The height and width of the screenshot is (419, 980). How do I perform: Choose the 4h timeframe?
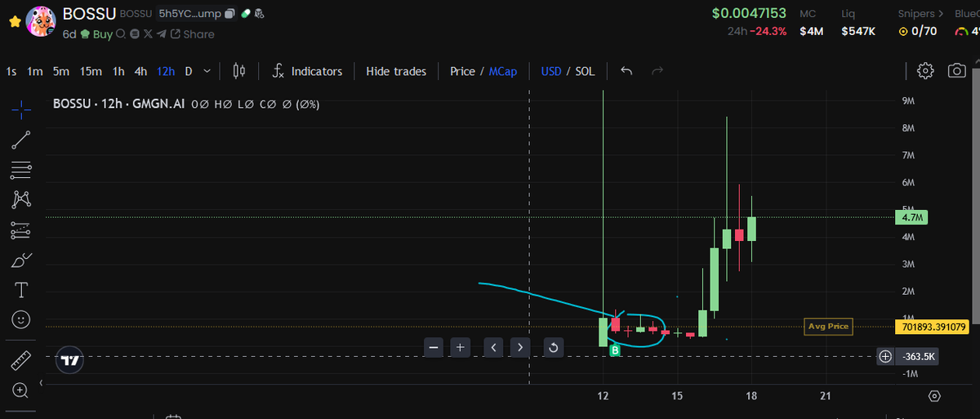141,71
